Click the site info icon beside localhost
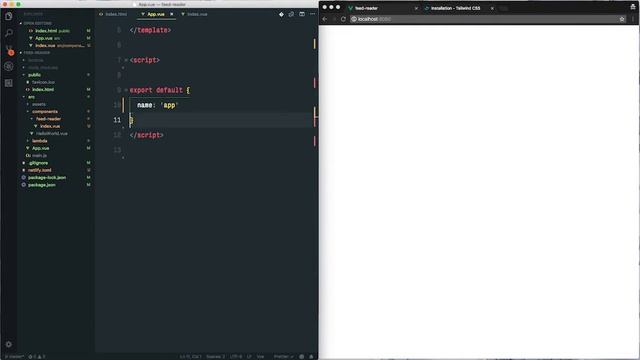This screenshot has width=640, height=360. [354, 19]
